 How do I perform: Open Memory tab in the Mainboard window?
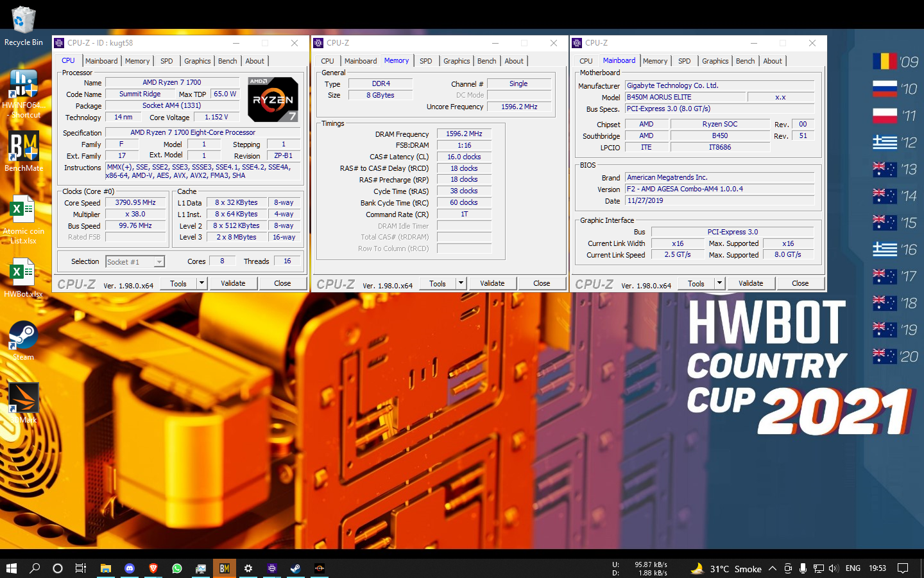click(x=655, y=61)
